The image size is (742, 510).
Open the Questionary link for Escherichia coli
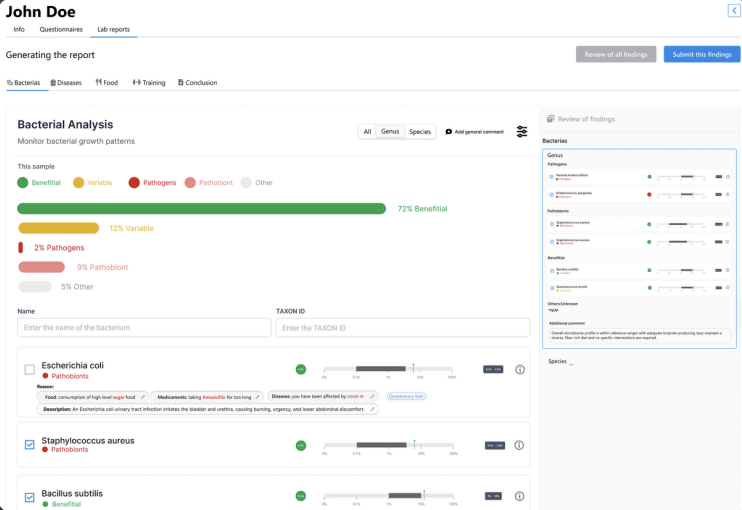[x=405, y=396]
